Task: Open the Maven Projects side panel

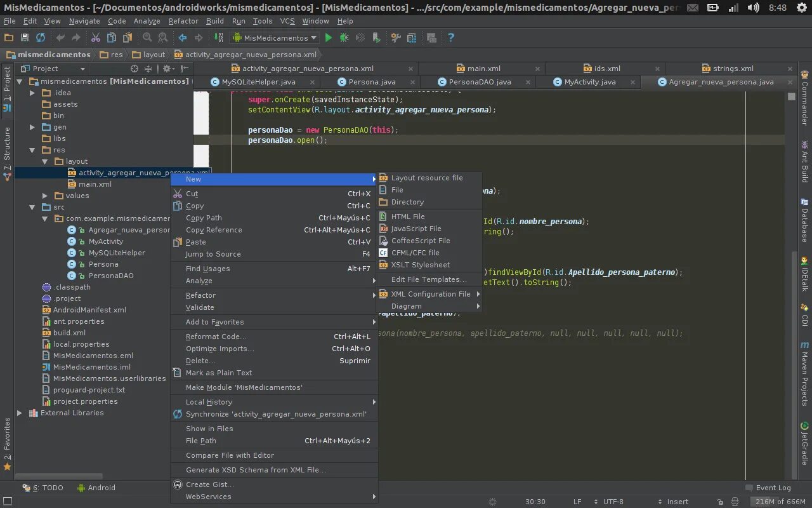Action: click(804, 375)
